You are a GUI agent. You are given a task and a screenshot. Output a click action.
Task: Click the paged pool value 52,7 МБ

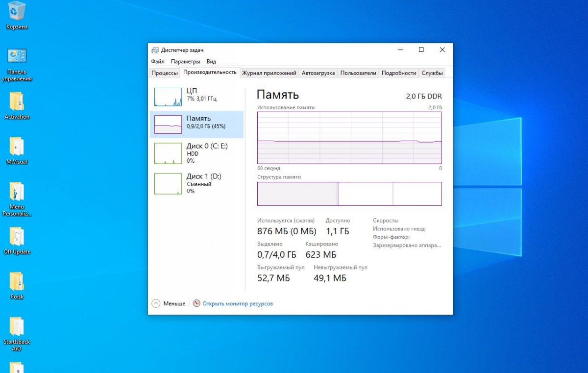tap(273, 278)
